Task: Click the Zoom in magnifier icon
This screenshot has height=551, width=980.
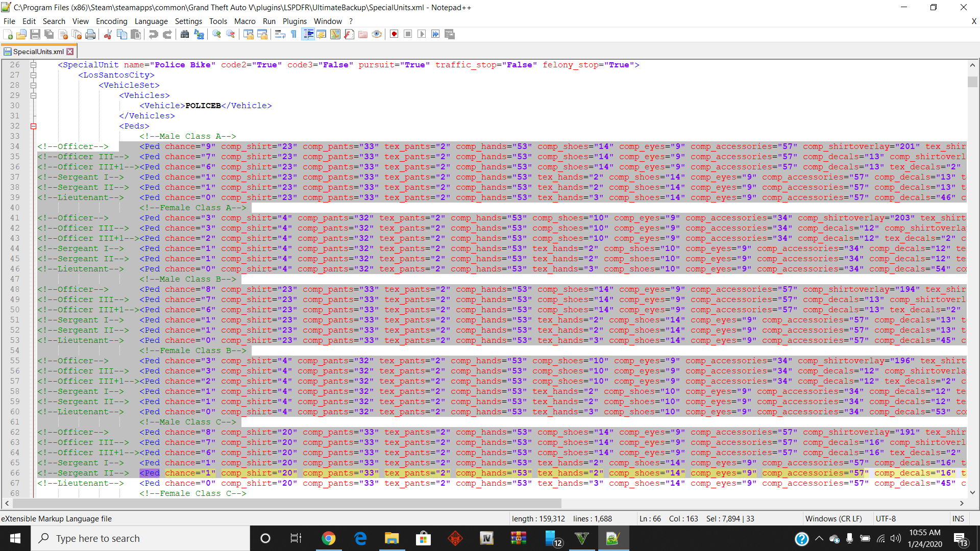Action: tap(216, 34)
